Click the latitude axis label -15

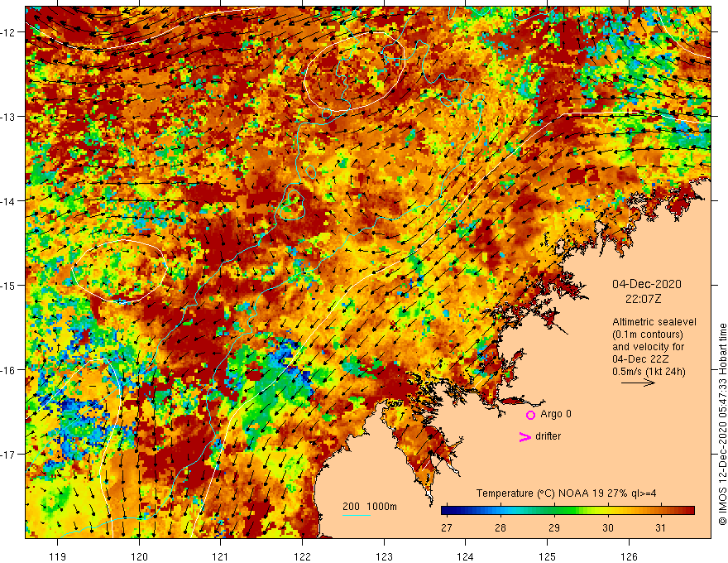[8, 285]
